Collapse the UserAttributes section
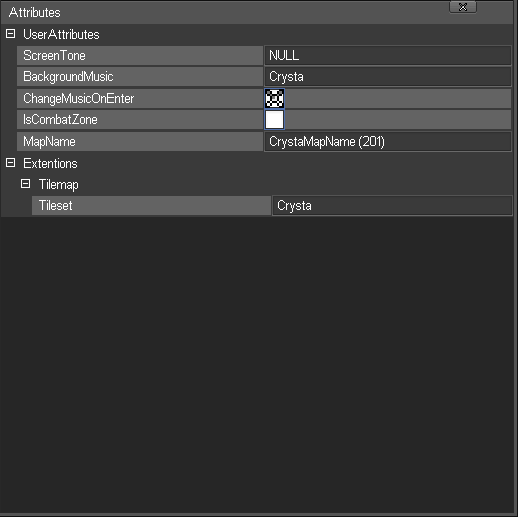 [10, 34]
